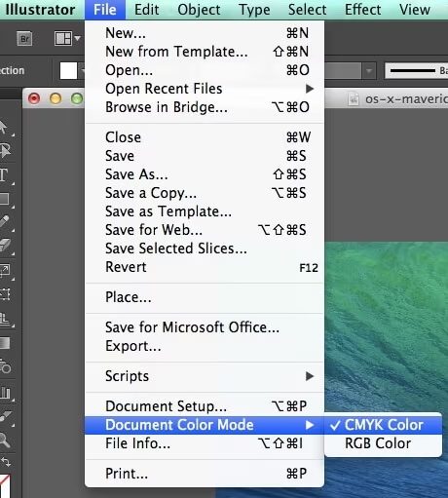Open the Object menu

tap(199, 10)
